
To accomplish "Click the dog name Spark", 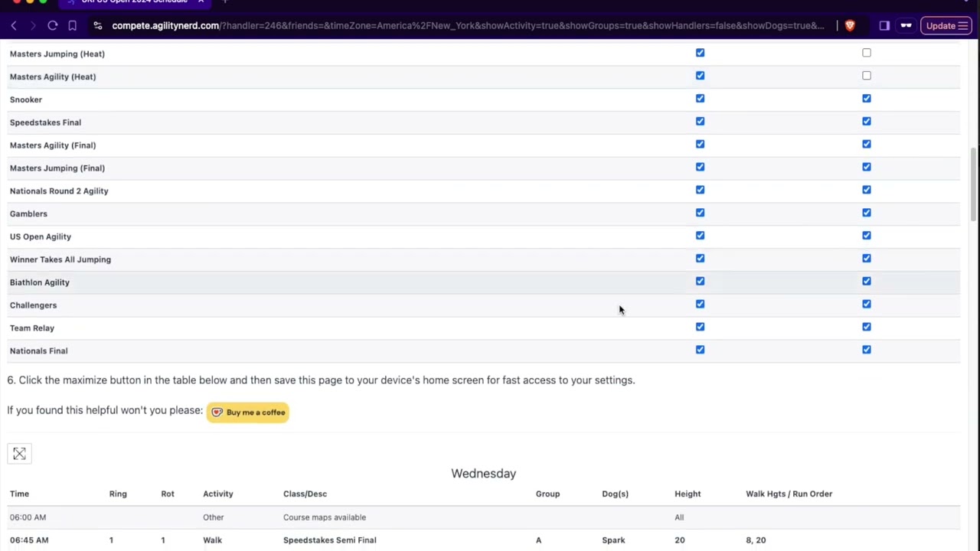I will click(x=613, y=540).
